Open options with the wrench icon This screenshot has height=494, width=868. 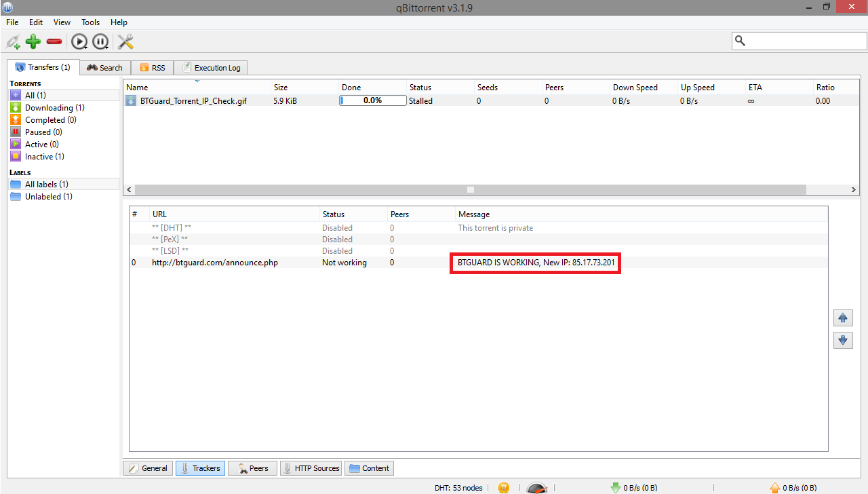click(125, 42)
